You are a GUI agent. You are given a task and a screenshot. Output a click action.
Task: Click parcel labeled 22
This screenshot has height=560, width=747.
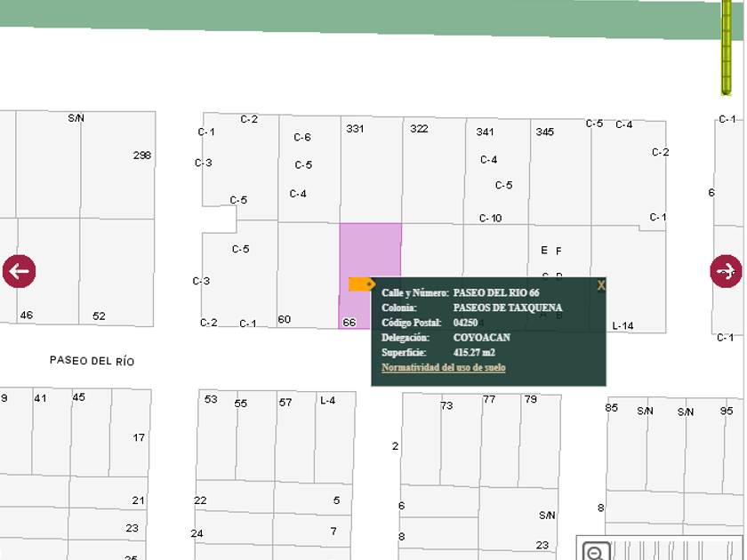(x=201, y=501)
